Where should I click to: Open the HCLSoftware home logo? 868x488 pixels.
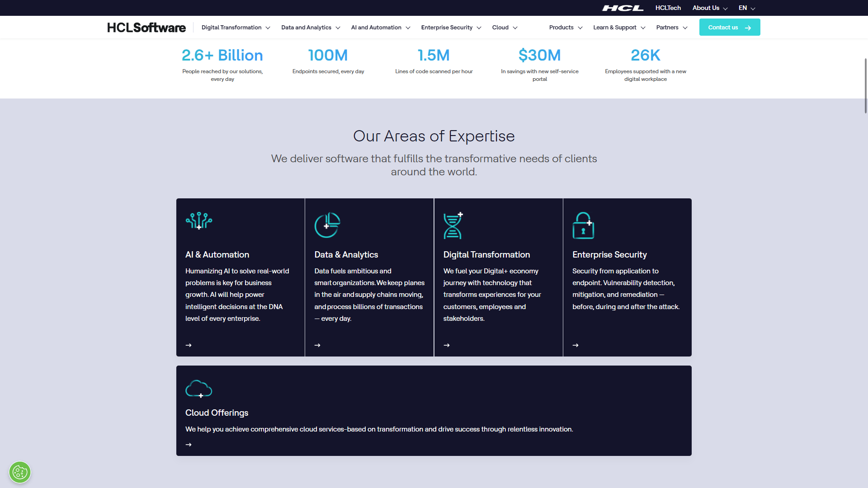coord(146,28)
